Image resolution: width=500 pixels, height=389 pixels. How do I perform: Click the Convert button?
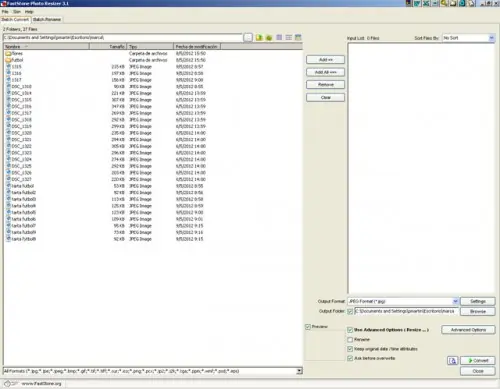point(478,361)
